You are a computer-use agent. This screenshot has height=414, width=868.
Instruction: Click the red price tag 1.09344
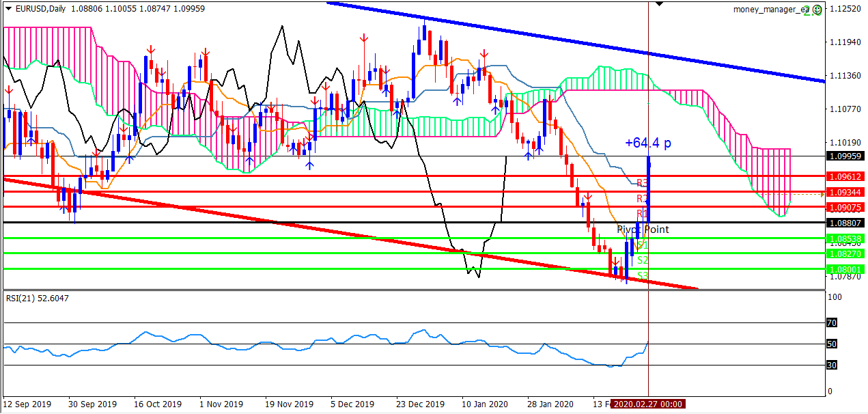pyautogui.click(x=845, y=191)
